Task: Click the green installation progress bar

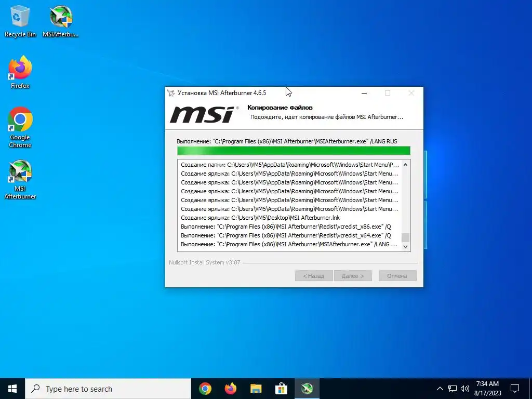Action: pyautogui.click(x=294, y=151)
